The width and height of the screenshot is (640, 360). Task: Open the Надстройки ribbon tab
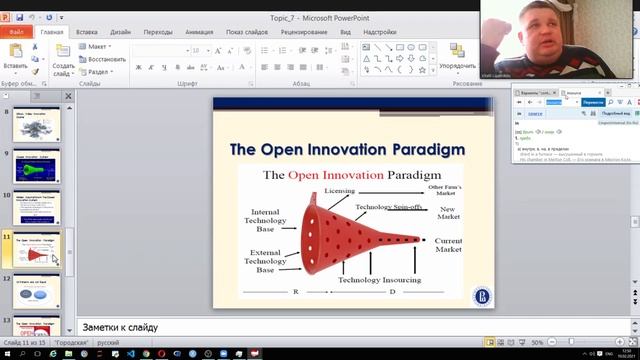(380, 32)
